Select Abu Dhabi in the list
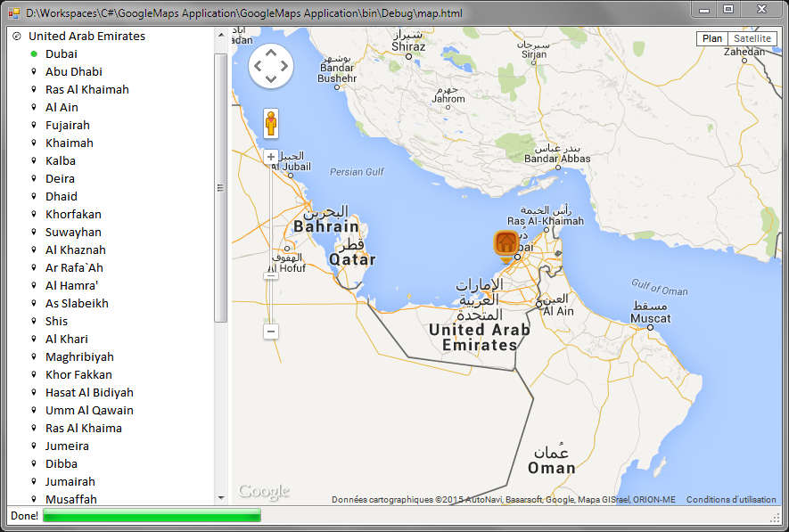789x532 pixels. tap(73, 72)
